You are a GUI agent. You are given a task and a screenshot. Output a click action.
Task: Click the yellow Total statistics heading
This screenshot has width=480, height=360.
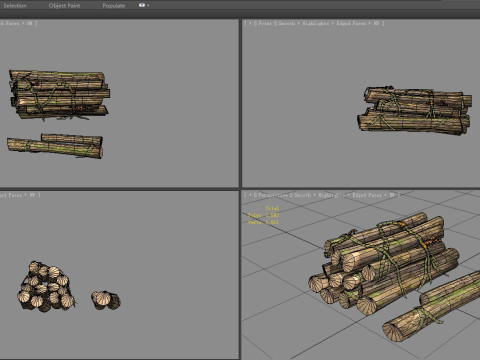(x=272, y=208)
